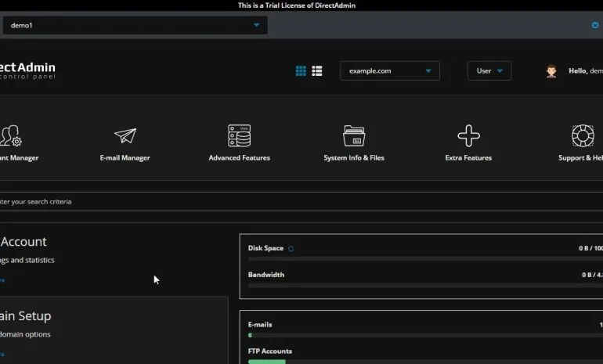Open Account Manager people-gear icon
The width and height of the screenshot is (603, 364).
point(10,135)
